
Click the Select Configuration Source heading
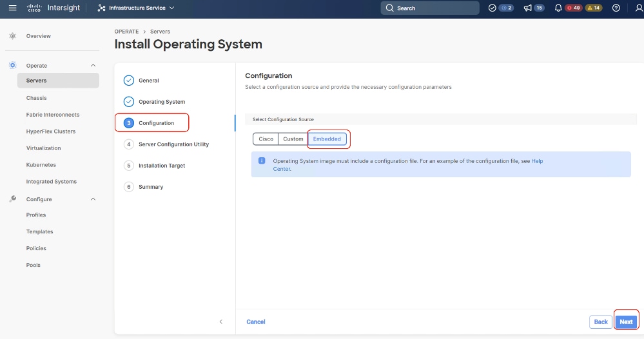click(x=283, y=119)
